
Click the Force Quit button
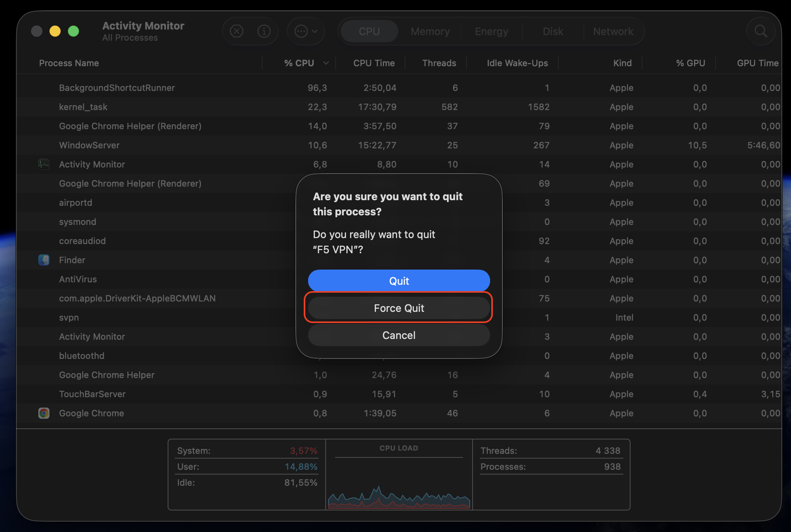399,308
